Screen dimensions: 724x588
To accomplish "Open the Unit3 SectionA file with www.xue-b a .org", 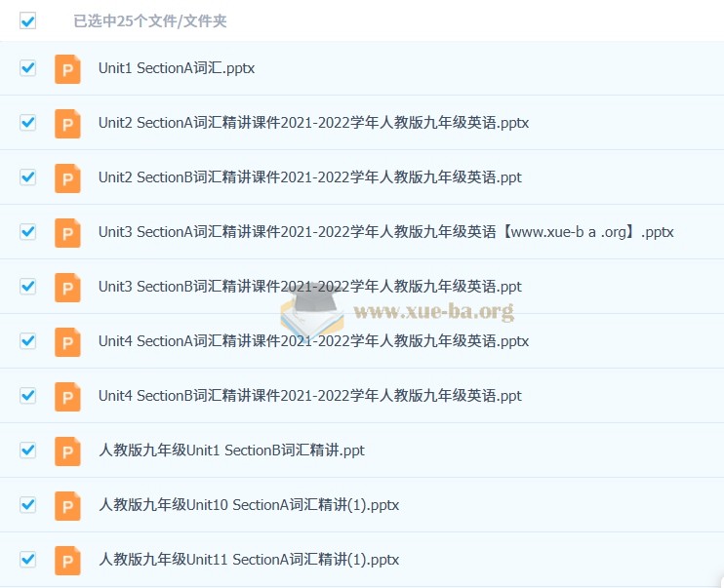I will point(386,232).
